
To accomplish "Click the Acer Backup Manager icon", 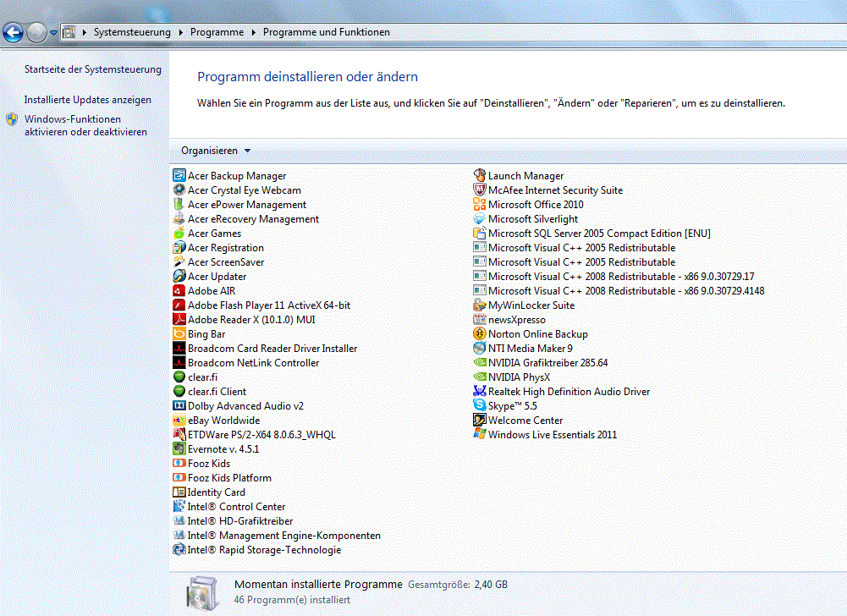I will point(179,175).
